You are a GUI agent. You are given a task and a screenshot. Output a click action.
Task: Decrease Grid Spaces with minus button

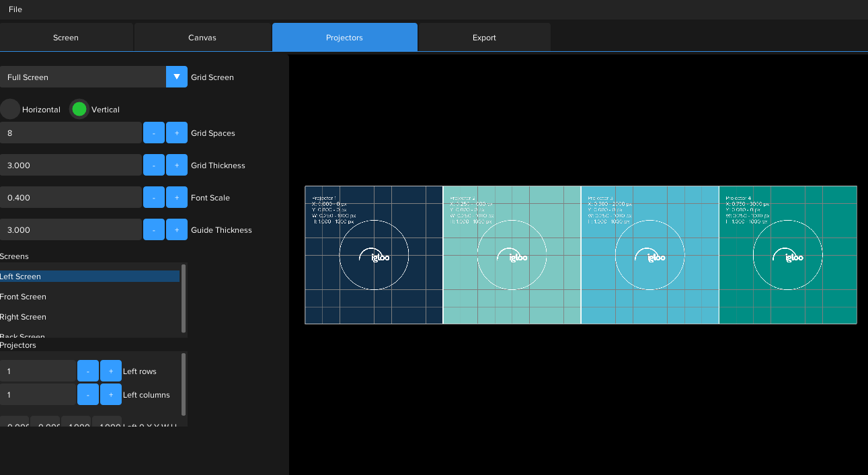[x=154, y=133]
